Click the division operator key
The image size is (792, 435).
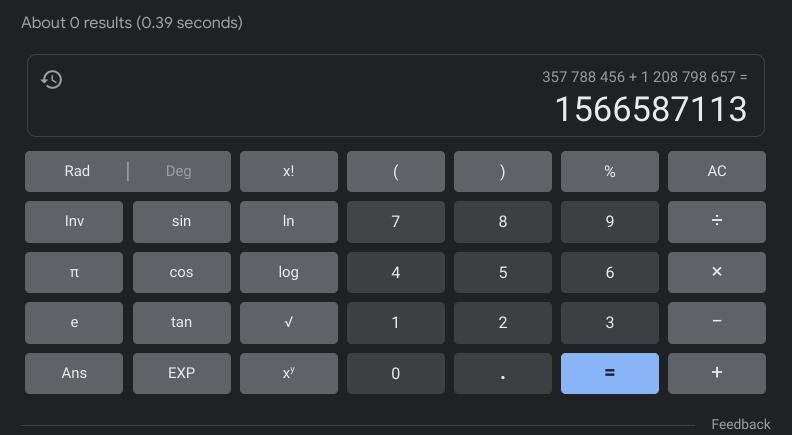click(717, 222)
